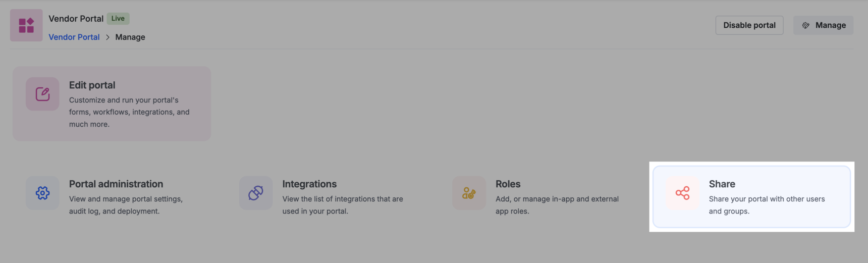The image size is (868, 263).
Task: Click the Live status badge
Action: tap(118, 19)
